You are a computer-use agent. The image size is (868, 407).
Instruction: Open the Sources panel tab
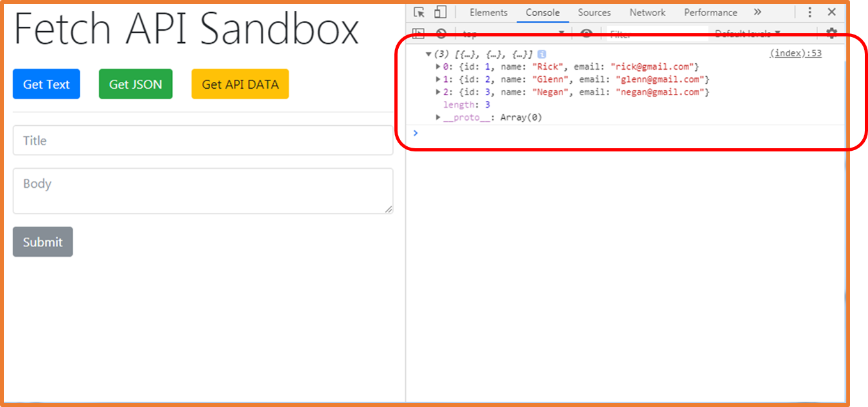coord(594,12)
